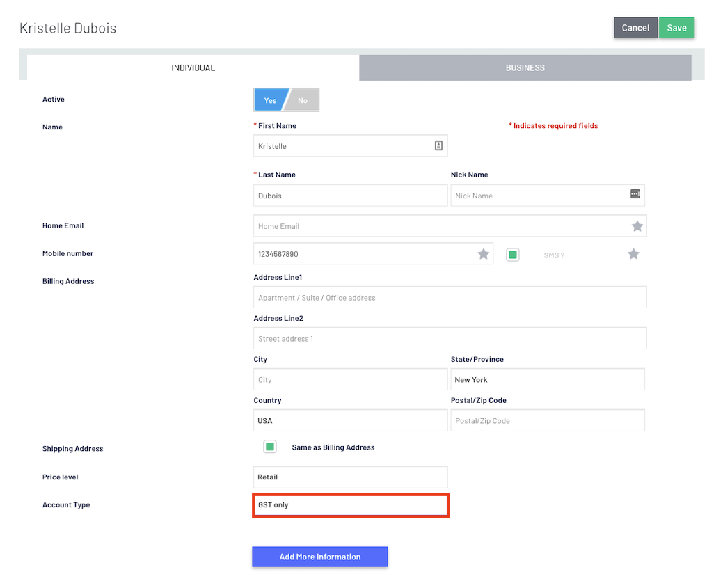Viewport: 707px width, 588px height.
Task: Open Account Type dropdown showing GST only
Action: click(x=351, y=505)
